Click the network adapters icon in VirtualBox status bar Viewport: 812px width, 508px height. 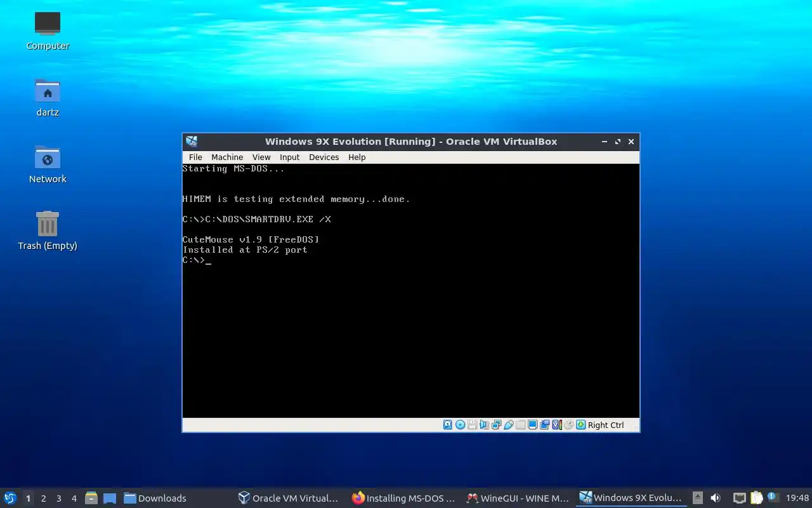point(496,425)
